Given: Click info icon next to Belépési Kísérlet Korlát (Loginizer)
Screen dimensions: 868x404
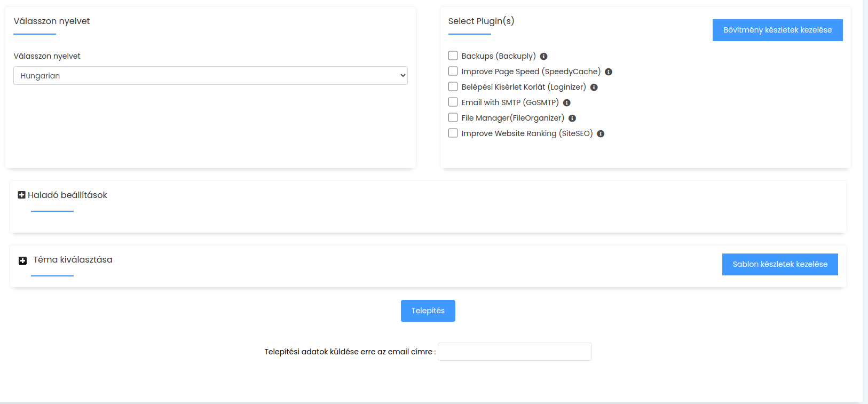Looking at the screenshot, I should click(x=594, y=88).
